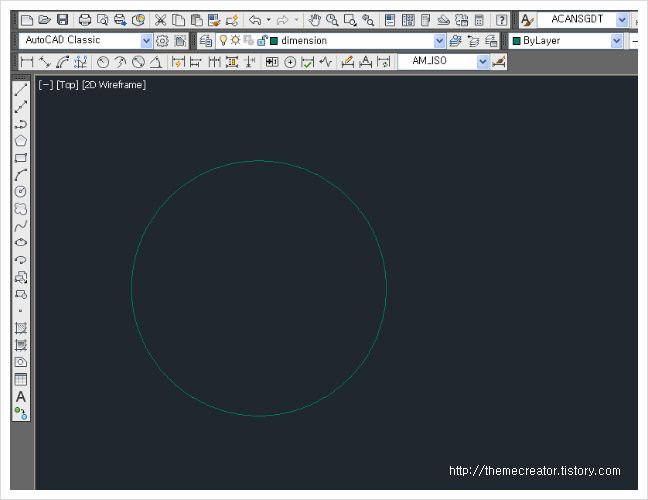Select the Arc draw tool
This screenshot has height=500, width=648.
21,175
